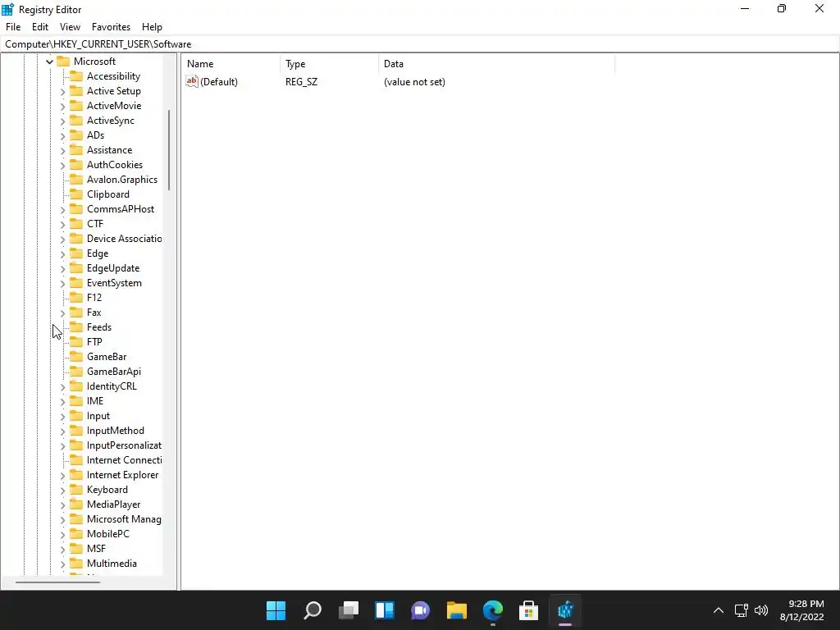Click the InputPersonalization key label
The height and width of the screenshot is (630, 840).
(x=124, y=445)
